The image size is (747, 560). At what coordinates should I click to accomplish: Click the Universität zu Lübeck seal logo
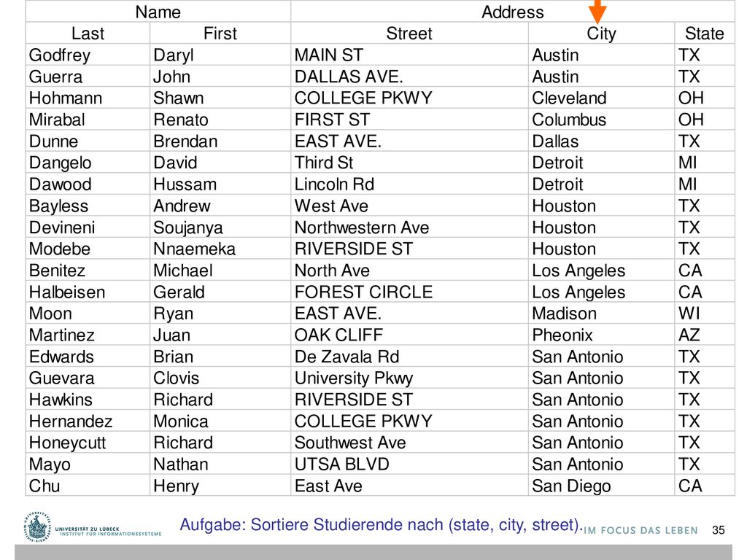[x=37, y=527]
